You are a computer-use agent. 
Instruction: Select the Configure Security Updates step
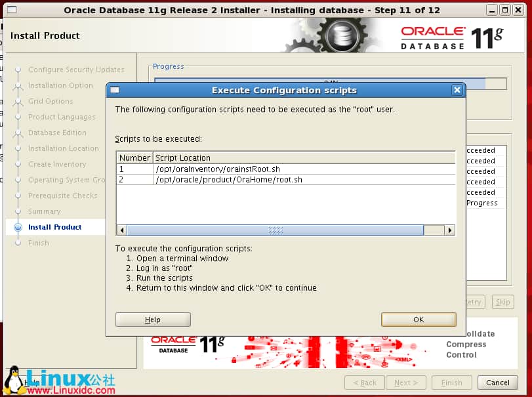coord(75,70)
